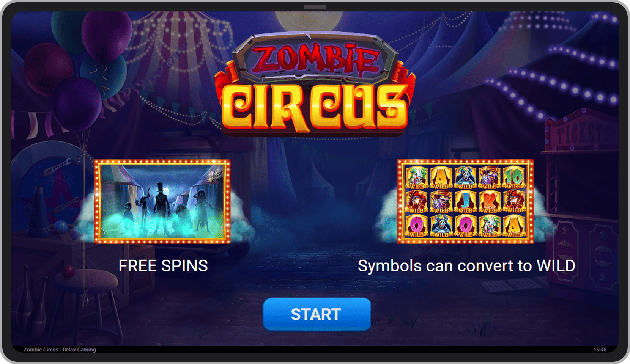Click the green 10 WILD symbol
630x364 pixels.
click(x=513, y=177)
